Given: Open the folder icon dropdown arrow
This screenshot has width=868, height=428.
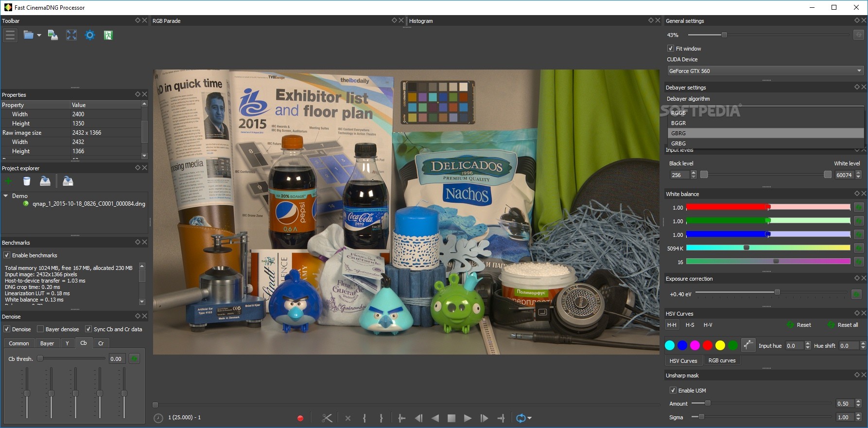Looking at the screenshot, I should (39, 36).
